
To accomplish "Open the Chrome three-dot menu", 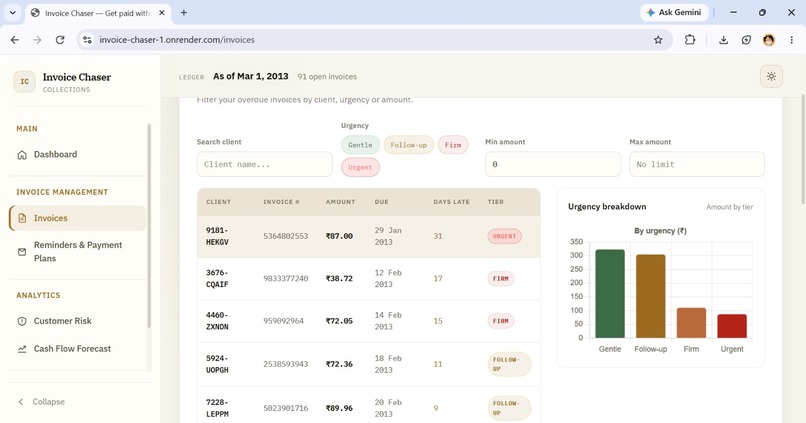I will point(792,40).
